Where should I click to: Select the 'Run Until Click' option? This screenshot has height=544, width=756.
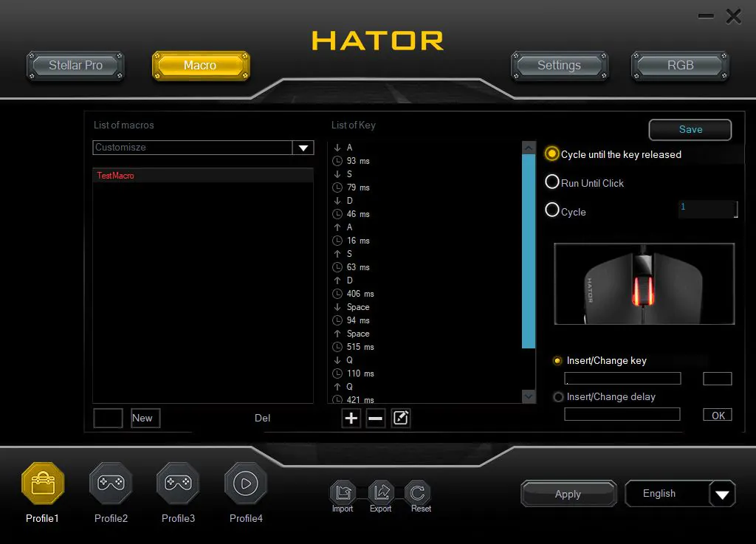coord(552,182)
